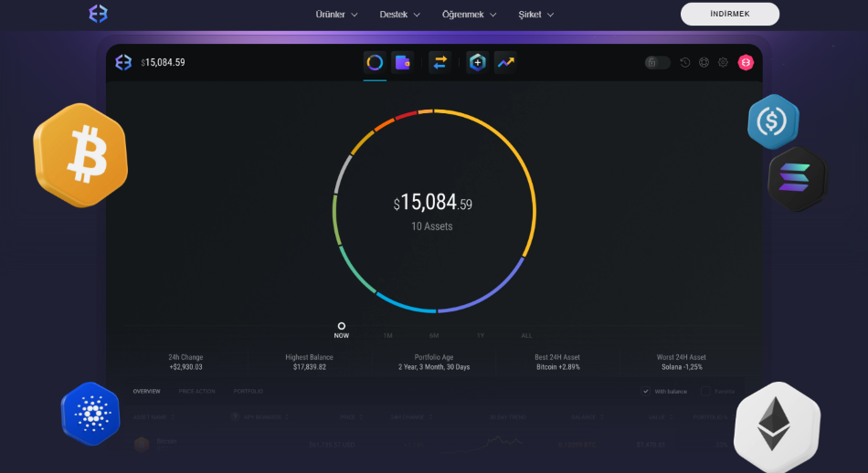This screenshot has height=473, width=868.
Task: Click the Worst 24H Asset Solana stat
Action: [x=682, y=362]
